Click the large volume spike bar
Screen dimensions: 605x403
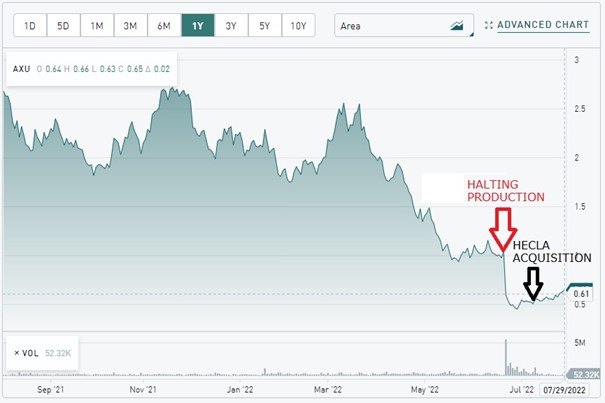tap(506, 357)
